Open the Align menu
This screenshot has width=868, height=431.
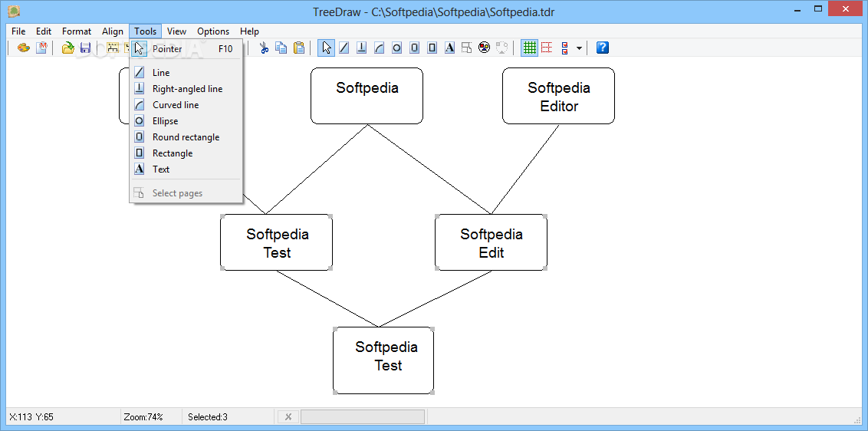pos(113,31)
